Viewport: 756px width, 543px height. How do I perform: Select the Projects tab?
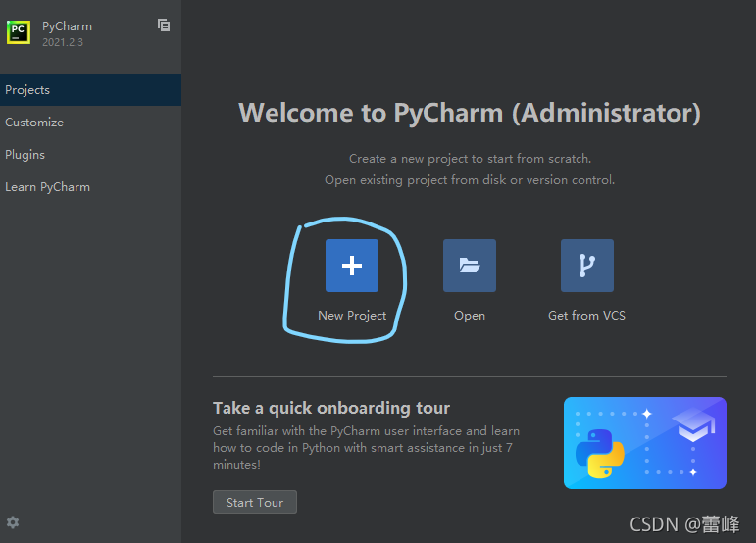(x=90, y=89)
